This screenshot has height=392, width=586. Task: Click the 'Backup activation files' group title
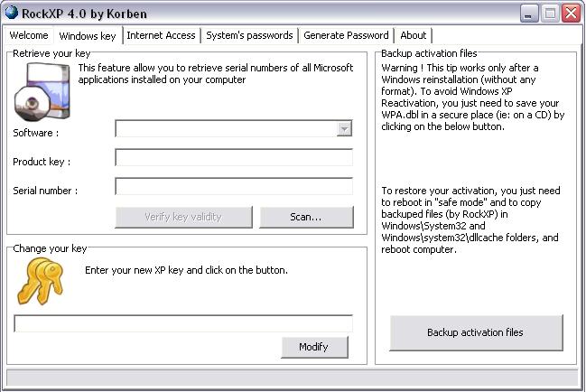(429, 53)
